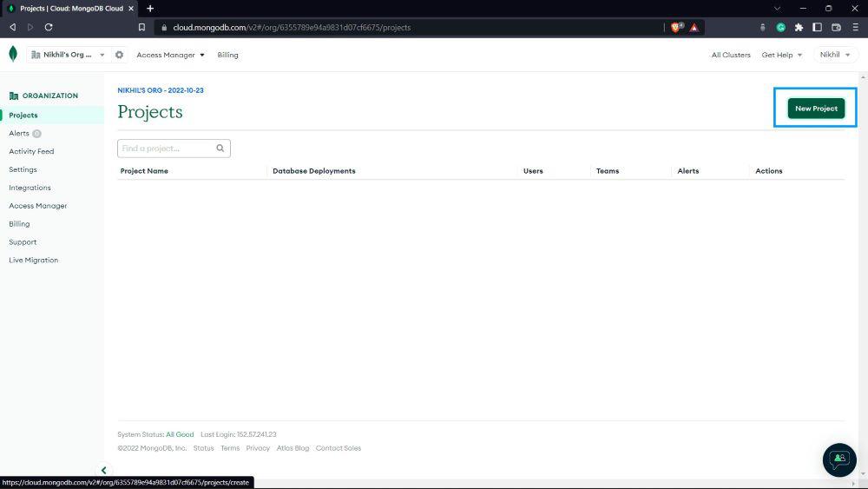Viewport: 868px width, 489px height.
Task: Go to All Clusters
Action: click(x=731, y=55)
